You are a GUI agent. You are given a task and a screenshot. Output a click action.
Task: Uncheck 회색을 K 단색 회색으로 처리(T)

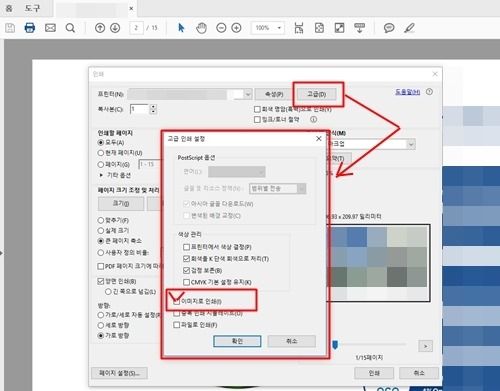tap(186, 259)
